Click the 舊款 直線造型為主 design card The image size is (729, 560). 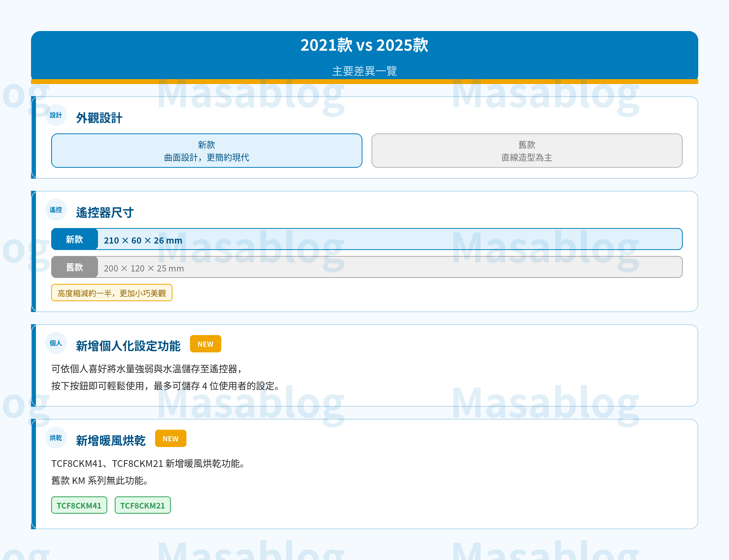tap(527, 151)
